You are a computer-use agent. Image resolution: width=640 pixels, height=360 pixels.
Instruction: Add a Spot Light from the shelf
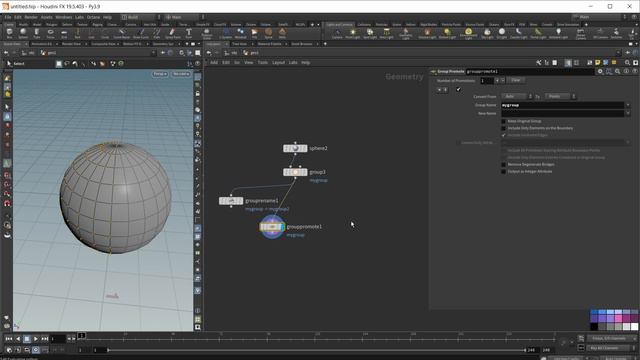pyautogui.click(x=370, y=33)
